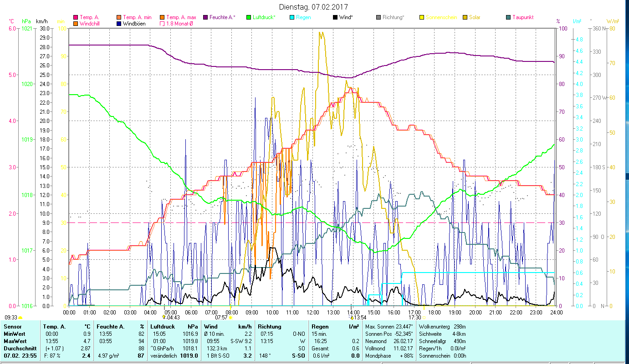629x364 pixels.
Task: Select the green Luftdruck* legend swatch
Action: tap(249, 17)
